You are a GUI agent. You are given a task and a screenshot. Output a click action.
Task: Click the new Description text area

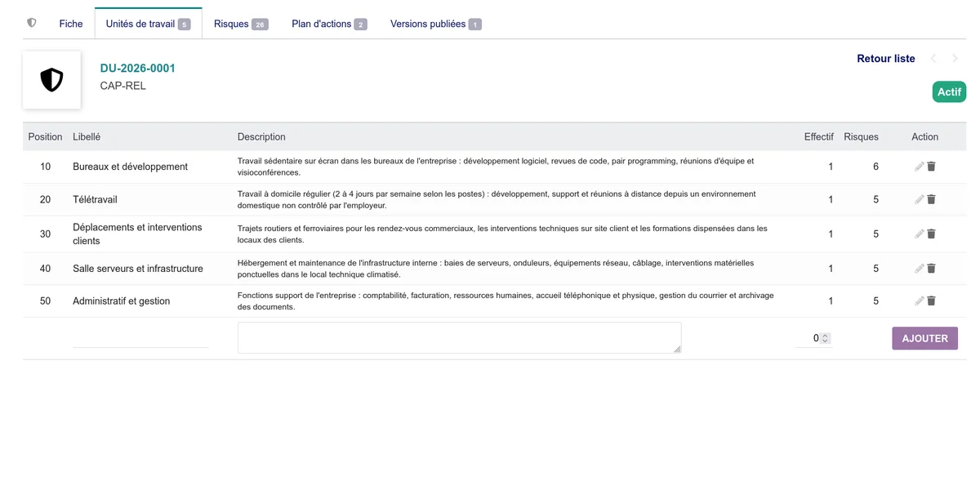(460, 338)
